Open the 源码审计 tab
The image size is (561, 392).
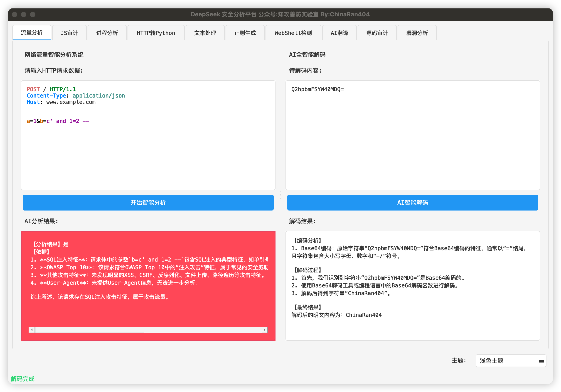coord(377,33)
